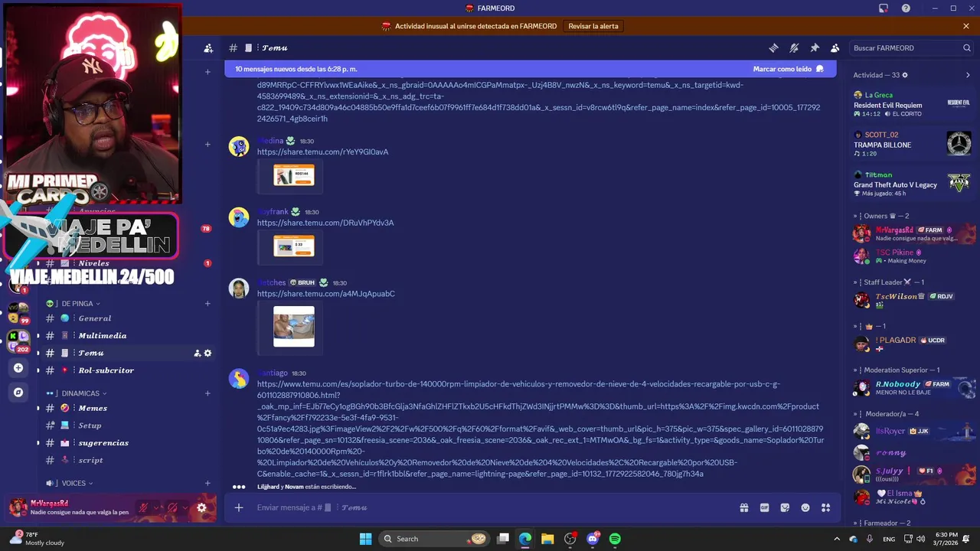980x551 pixels.
Task: Open File Explorer from the taskbar
Action: [x=547, y=539]
